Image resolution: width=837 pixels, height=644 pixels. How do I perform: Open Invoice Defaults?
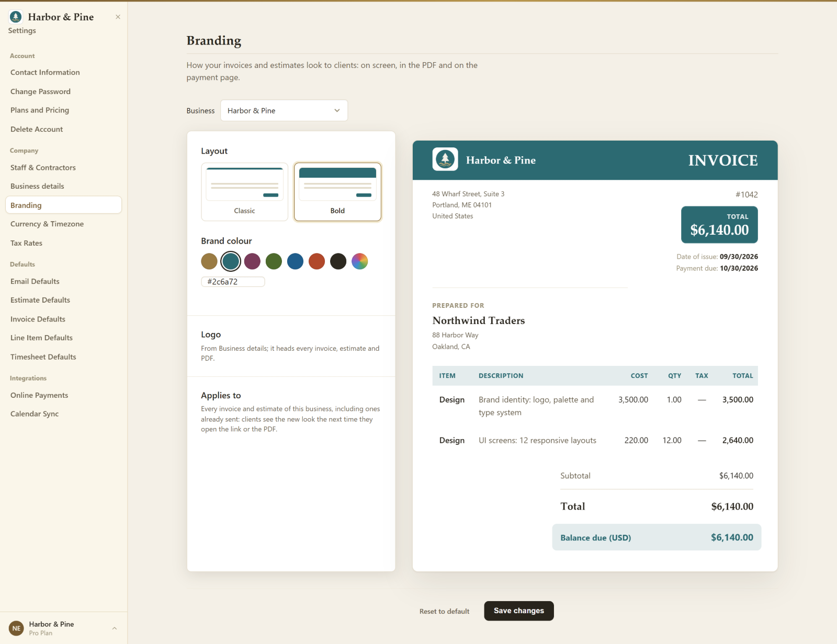pos(63,319)
